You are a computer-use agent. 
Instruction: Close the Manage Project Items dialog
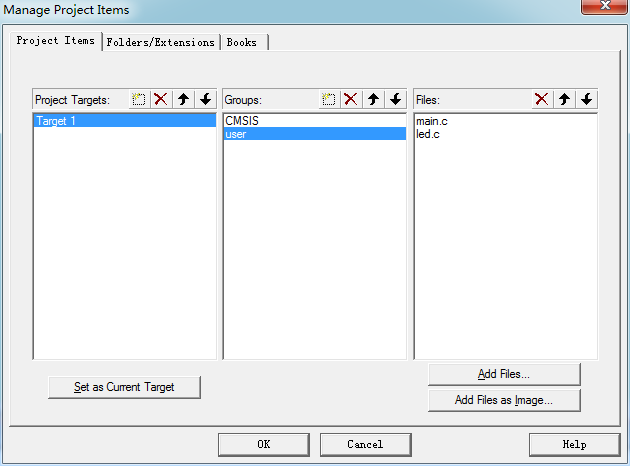point(604,6)
